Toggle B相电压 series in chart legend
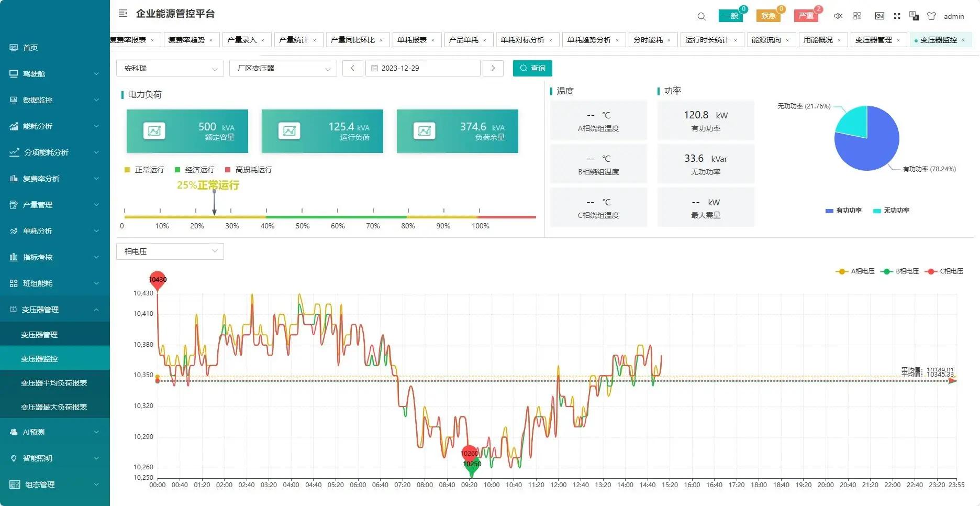Screen dimensions: 980x506 tap(899, 271)
